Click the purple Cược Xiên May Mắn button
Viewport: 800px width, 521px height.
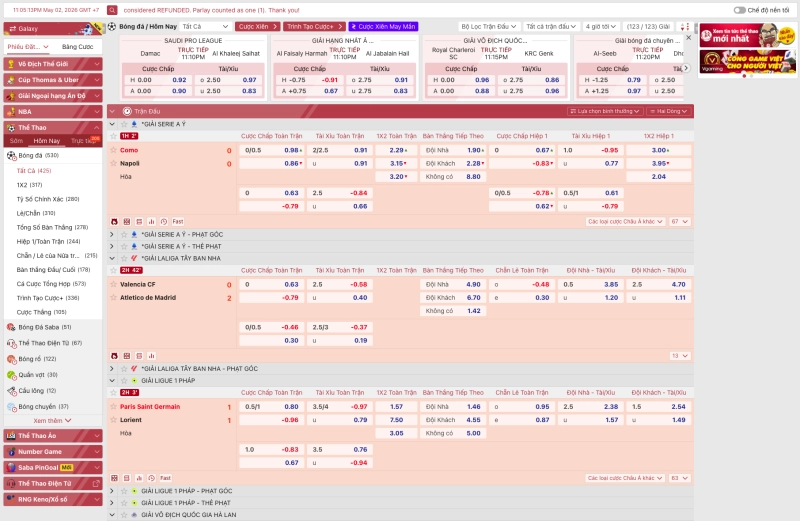383,27
